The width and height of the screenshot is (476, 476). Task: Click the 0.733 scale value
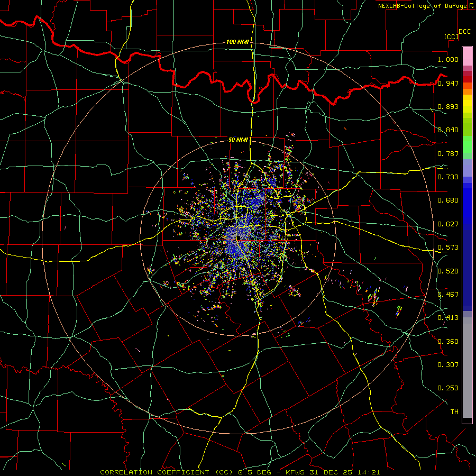[x=448, y=177]
